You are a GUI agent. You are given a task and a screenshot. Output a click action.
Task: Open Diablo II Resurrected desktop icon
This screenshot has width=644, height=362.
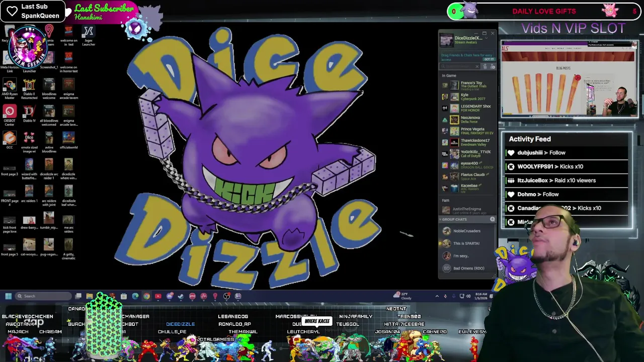(x=29, y=89)
